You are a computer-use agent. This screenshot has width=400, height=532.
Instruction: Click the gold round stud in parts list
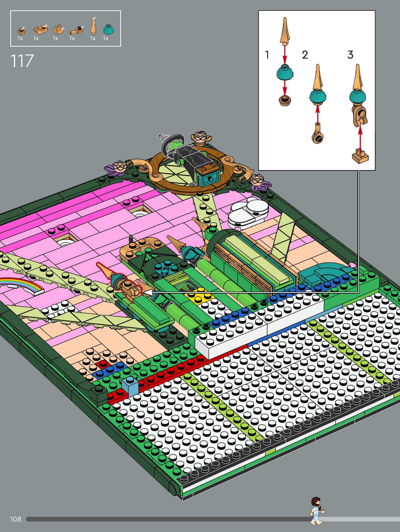tap(21, 31)
